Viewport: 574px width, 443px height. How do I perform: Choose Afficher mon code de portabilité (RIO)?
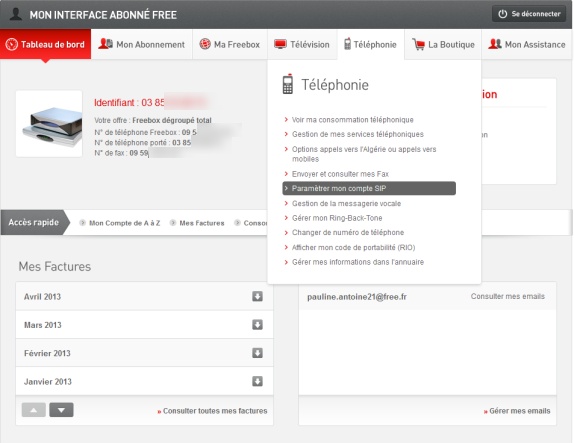pos(353,247)
